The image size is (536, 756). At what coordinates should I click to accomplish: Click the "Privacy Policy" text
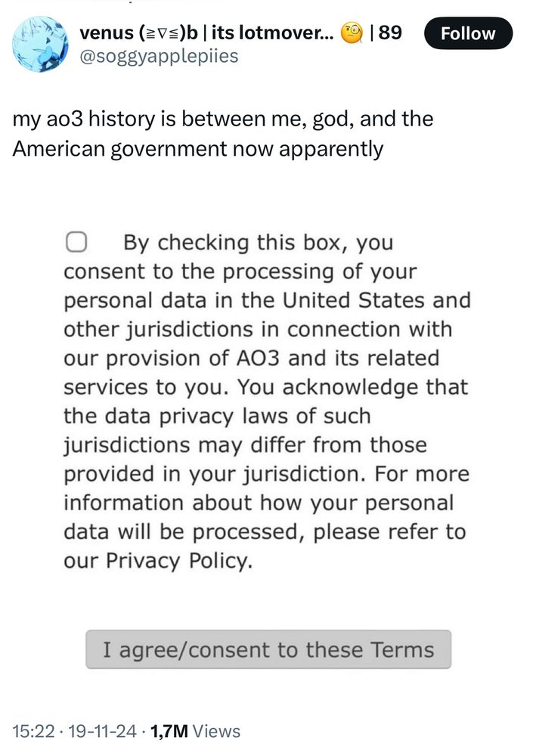[x=175, y=561]
